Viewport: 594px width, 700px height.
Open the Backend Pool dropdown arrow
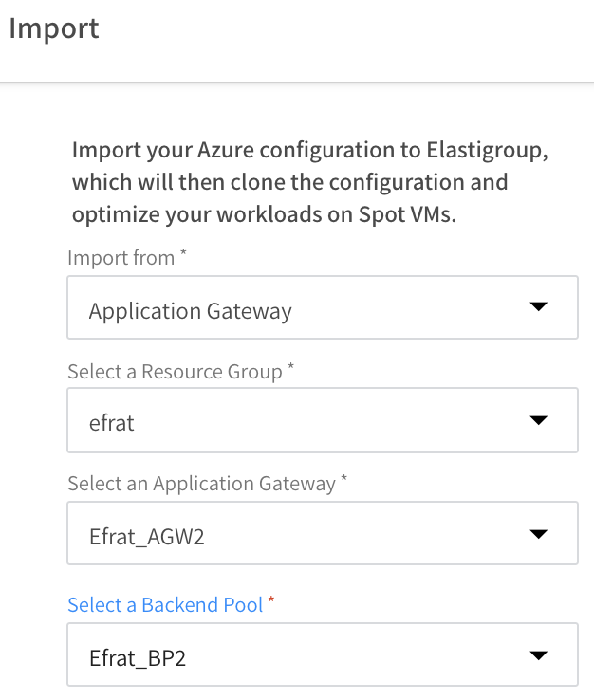coord(538,655)
